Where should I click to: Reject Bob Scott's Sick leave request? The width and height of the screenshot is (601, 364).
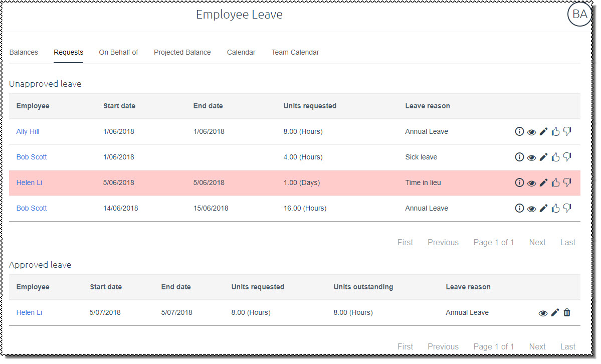pyautogui.click(x=567, y=157)
